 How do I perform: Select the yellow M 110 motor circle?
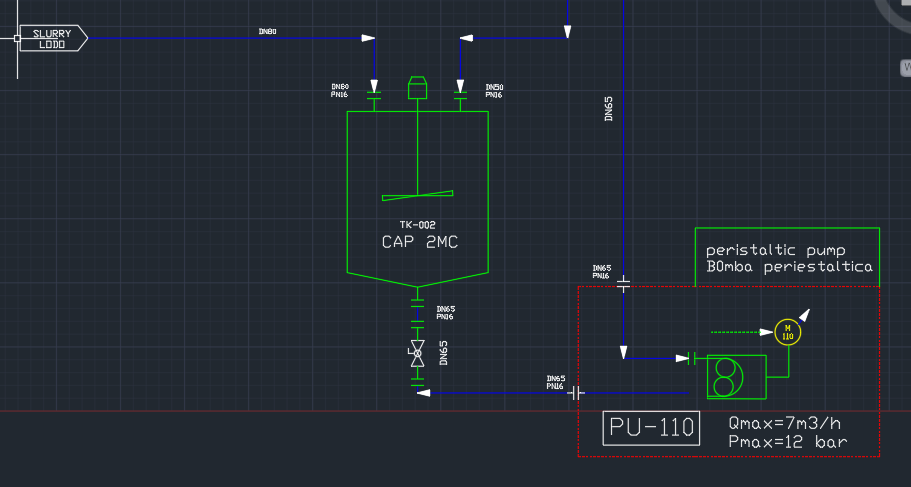(x=788, y=332)
